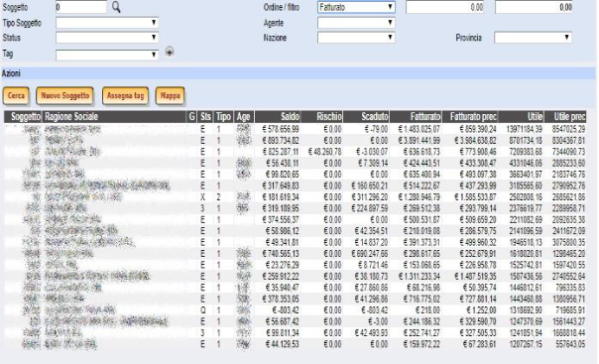This screenshot has height=364, width=599.
Task: Select Utile prec cell 3075800,35
Action: (x=568, y=243)
